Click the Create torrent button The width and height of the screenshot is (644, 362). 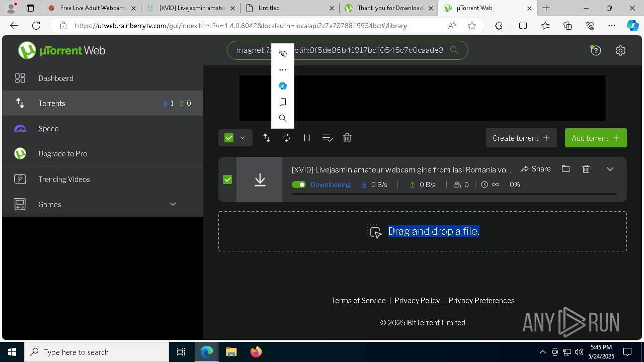coord(521,138)
